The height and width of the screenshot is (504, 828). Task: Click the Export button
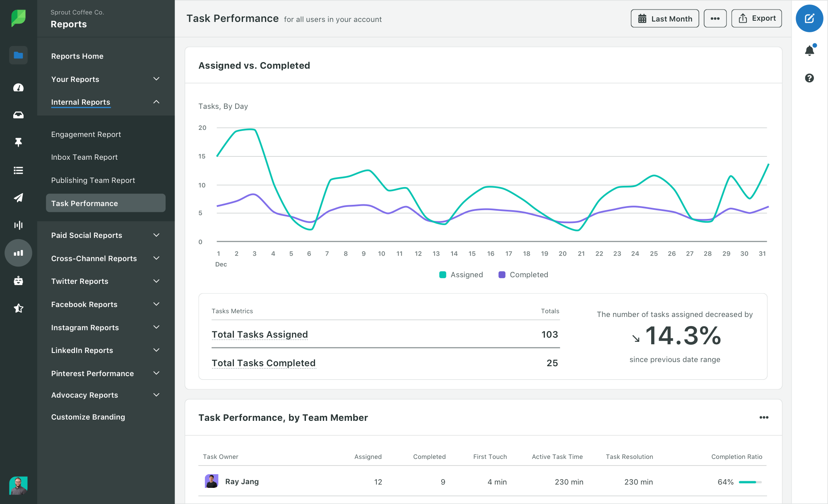point(756,19)
